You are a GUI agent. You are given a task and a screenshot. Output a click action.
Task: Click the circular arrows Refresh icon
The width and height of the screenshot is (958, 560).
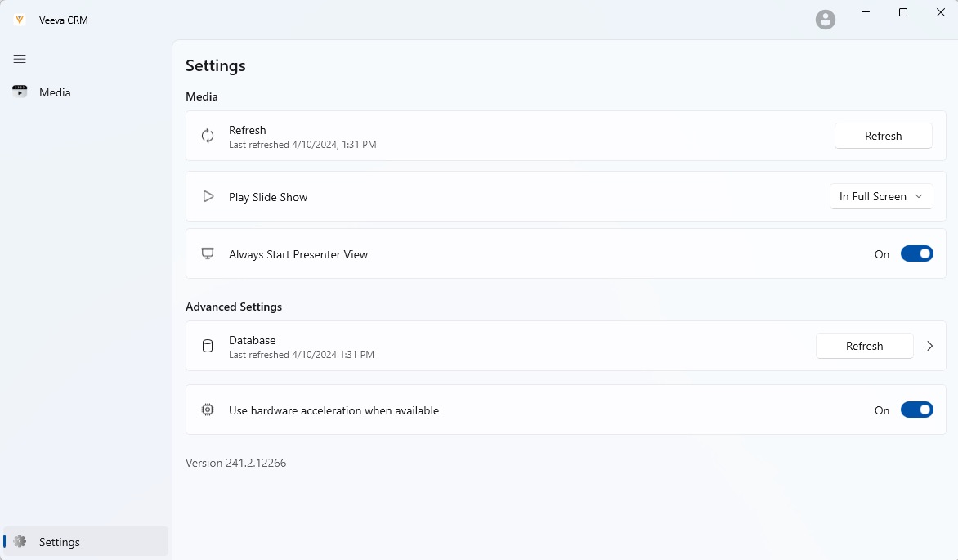click(208, 136)
